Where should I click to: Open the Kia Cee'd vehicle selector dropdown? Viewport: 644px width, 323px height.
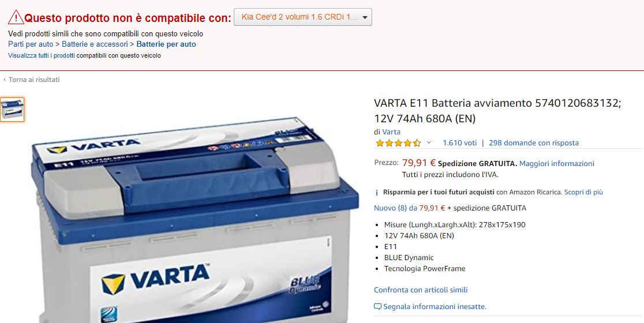pyautogui.click(x=303, y=17)
